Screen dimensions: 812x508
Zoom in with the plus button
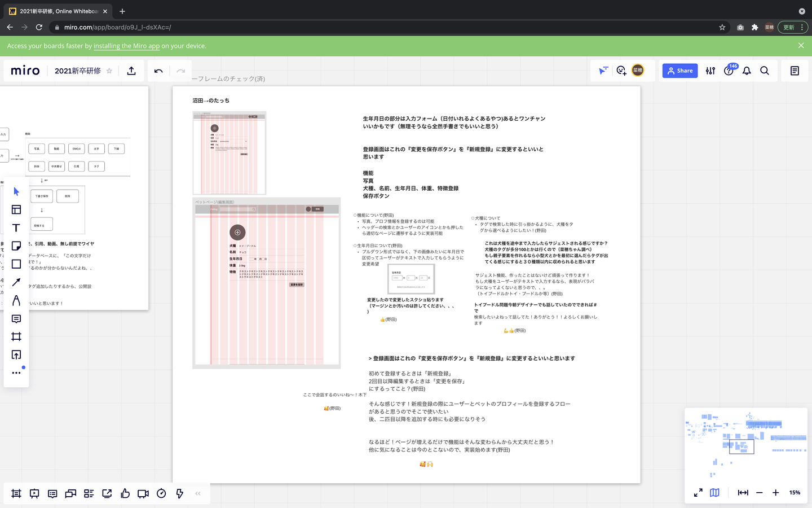776,493
